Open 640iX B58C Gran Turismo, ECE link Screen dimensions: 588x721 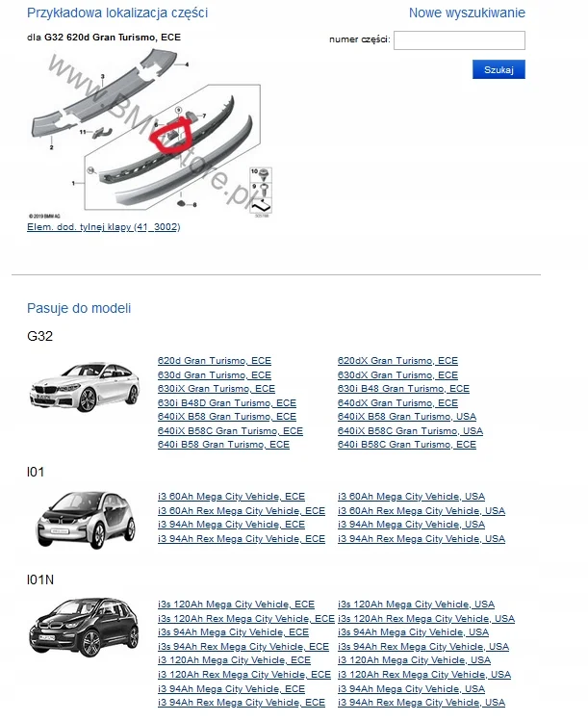point(230,431)
